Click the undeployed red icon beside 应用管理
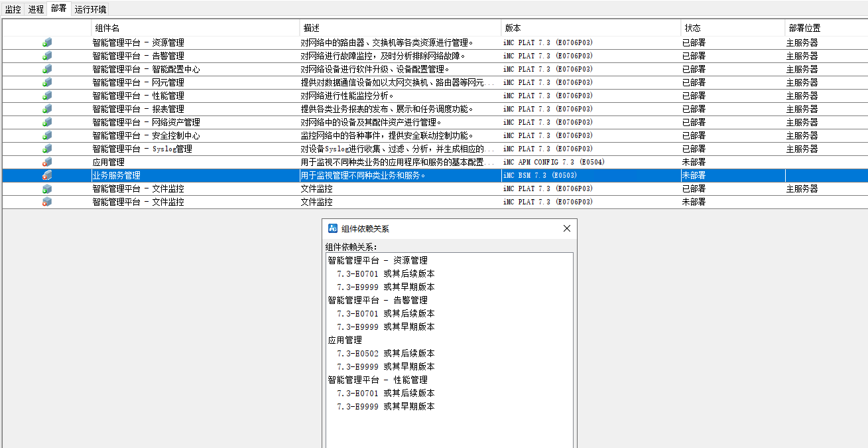Screen dimensions: 868x448 point(47,162)
